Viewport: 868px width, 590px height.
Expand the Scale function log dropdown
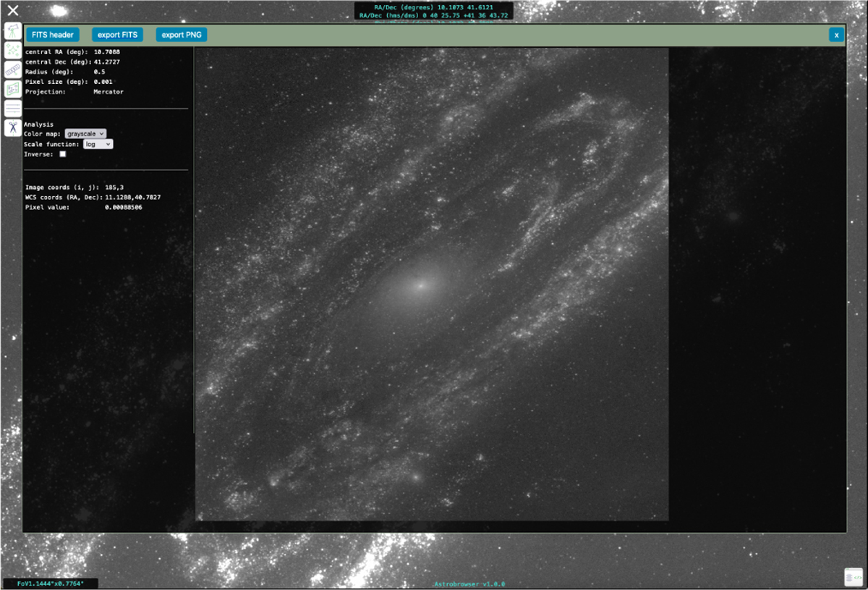coord(98,144)
